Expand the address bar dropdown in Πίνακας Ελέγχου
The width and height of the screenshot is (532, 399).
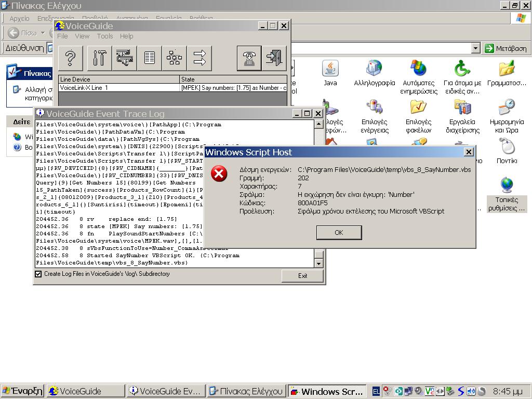(x=476, y=48)
